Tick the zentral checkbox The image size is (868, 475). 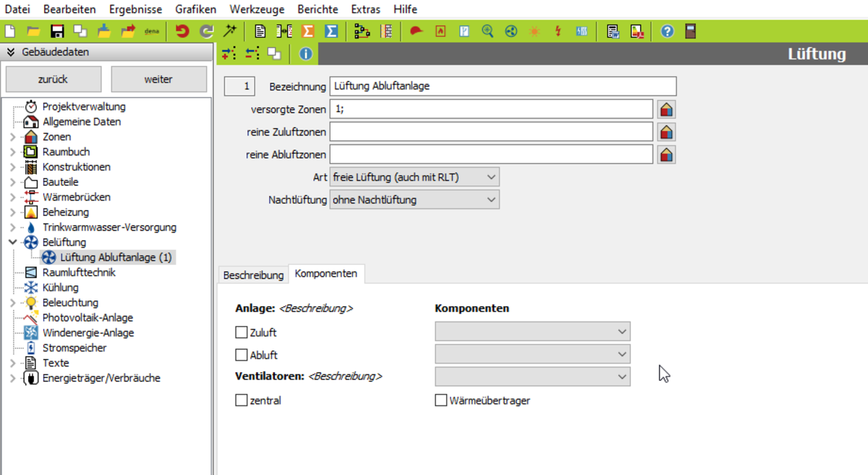pos(242,400)
